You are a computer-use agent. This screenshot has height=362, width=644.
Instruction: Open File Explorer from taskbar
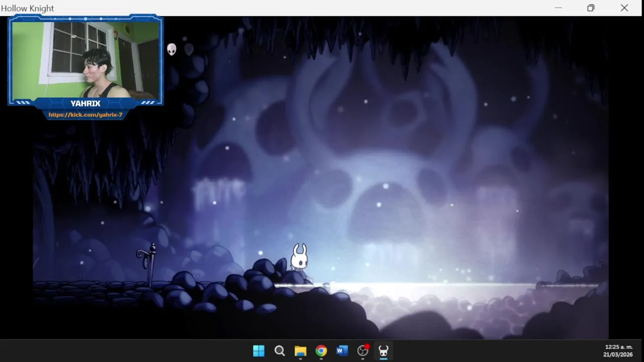[x=300, y=351]
